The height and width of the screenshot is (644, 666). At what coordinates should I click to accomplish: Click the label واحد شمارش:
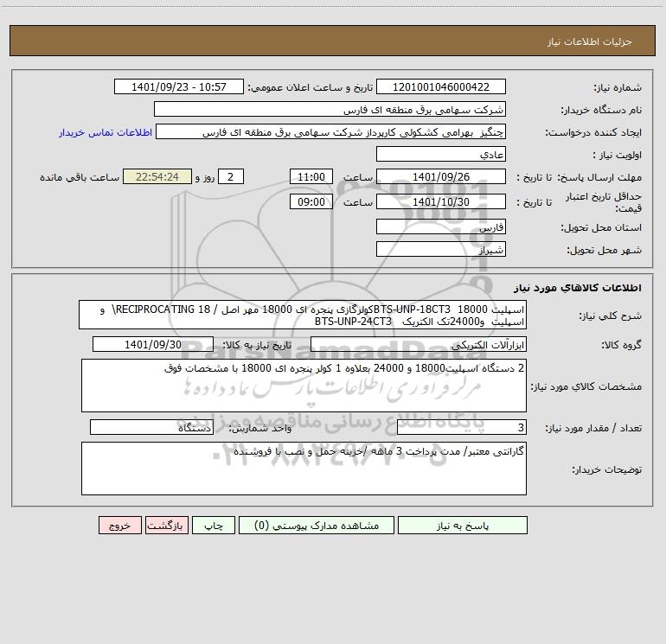(260, 429)
